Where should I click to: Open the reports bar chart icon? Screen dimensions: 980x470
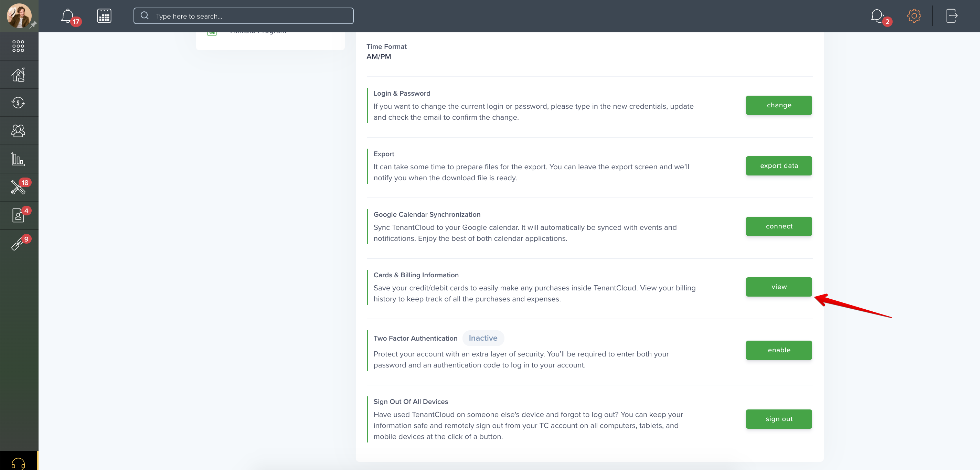(18, 159)
